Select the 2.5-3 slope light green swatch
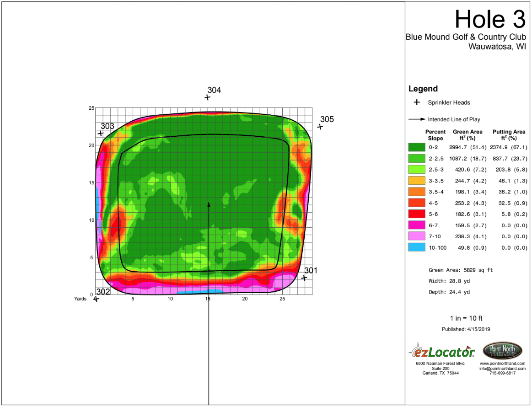The height and width of the screenshot is (407, 532). coord(417,169)
